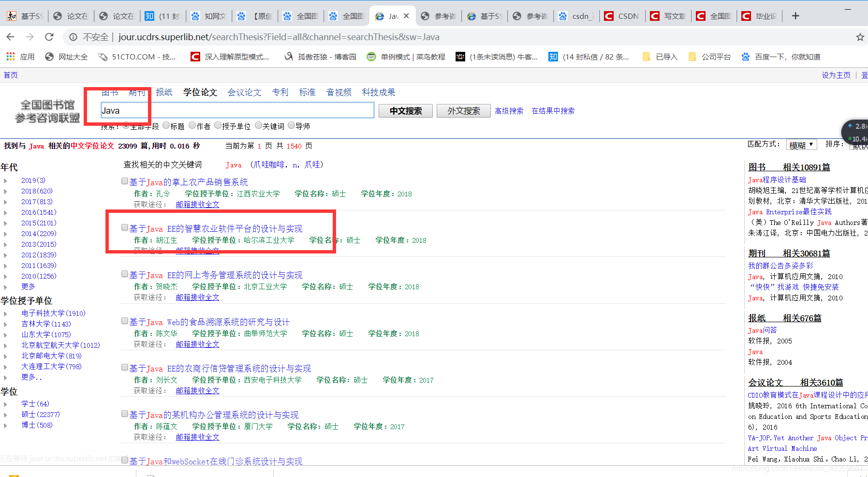Reload the current page
The width and height of the screenshot is (868, 477).
click(49, 37)
